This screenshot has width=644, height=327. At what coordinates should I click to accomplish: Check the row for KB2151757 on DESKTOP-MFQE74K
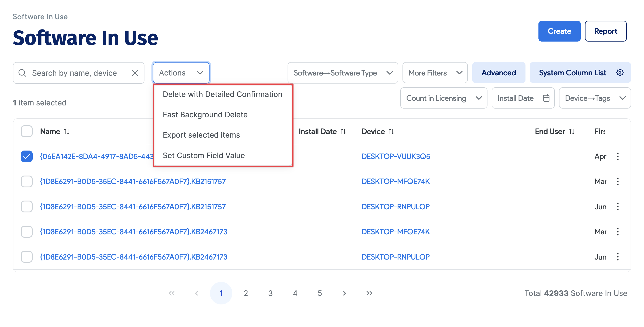27,182
